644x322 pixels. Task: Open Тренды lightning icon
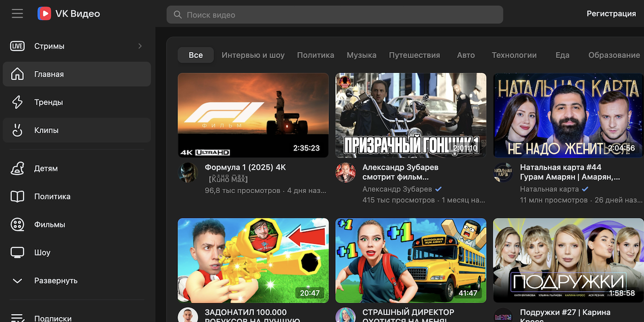click(x=17, y=103)
